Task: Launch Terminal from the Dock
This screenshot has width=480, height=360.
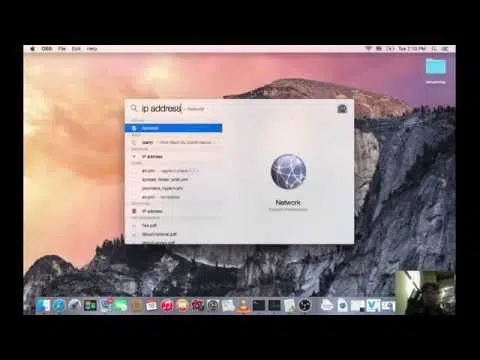Action: (x=259, y=305)
